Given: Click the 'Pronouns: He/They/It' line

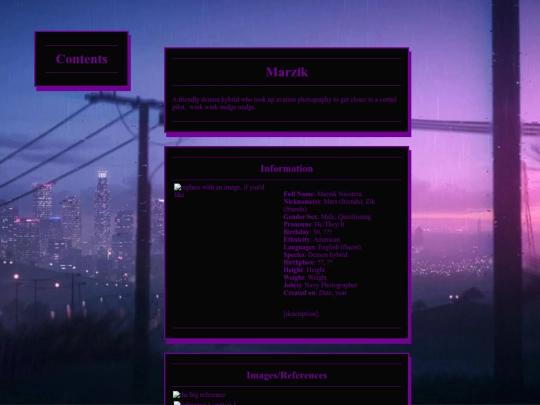Looking at the screenshot, I should pos(314,225).
